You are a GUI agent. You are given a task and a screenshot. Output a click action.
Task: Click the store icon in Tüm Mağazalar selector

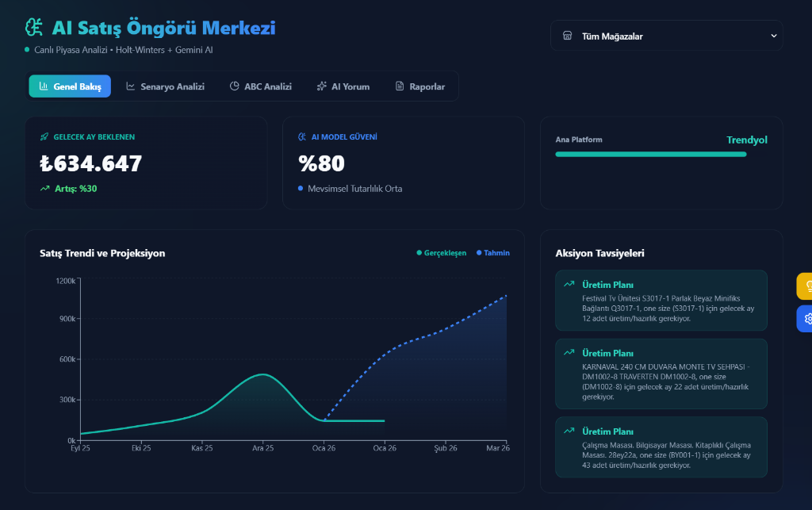click(567, 36)
